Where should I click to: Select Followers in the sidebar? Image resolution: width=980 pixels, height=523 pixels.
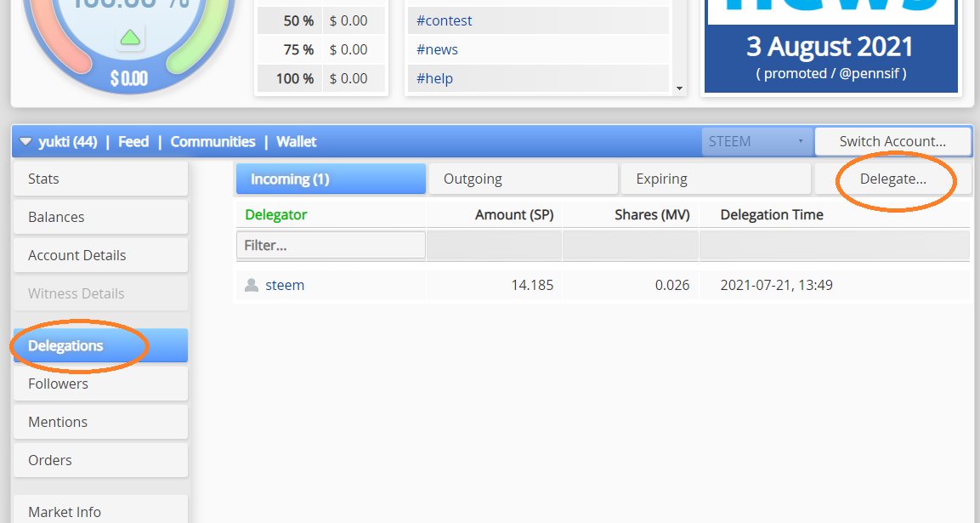(100, 384)
